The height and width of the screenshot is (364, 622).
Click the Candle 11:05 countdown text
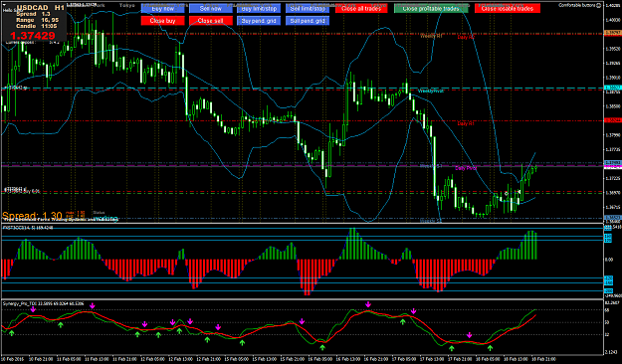[37, 26]
